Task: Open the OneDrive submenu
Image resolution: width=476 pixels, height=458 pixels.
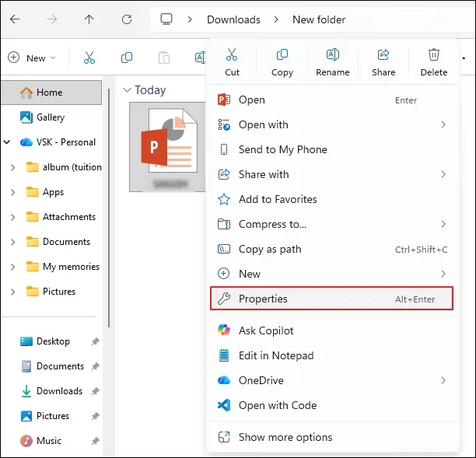Action: tap(332, 380)
